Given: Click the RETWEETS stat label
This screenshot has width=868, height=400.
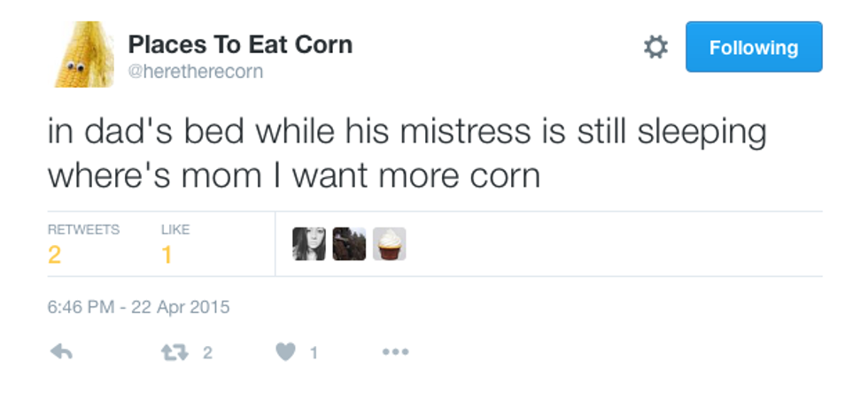Looking at the screenshot, I should [81, 229].
